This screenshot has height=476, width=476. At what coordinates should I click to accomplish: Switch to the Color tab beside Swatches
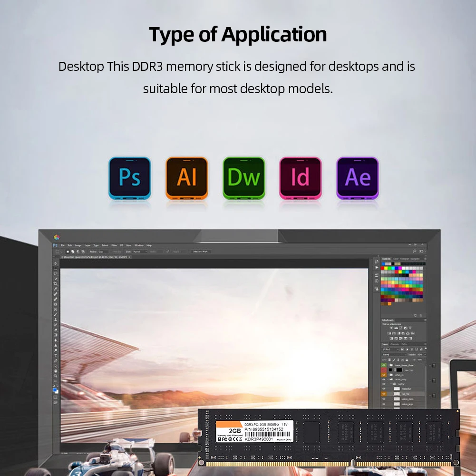(x=396, y=259)
